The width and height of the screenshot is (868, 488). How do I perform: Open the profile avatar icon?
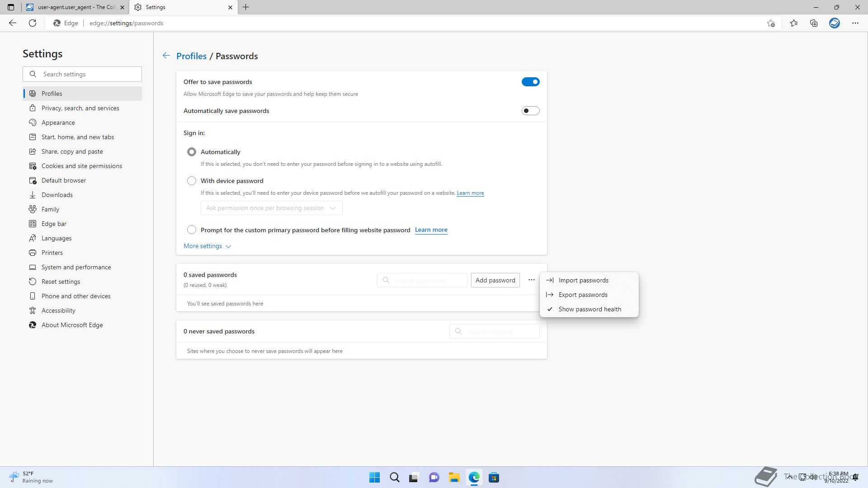click(835, 23)
